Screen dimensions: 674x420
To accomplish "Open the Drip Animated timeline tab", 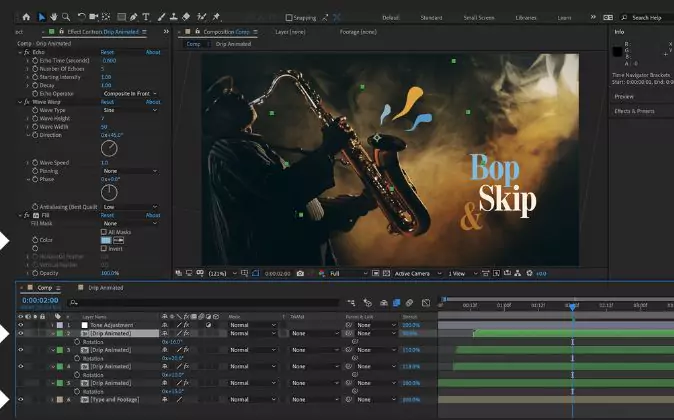I will (x=105, y=288).
